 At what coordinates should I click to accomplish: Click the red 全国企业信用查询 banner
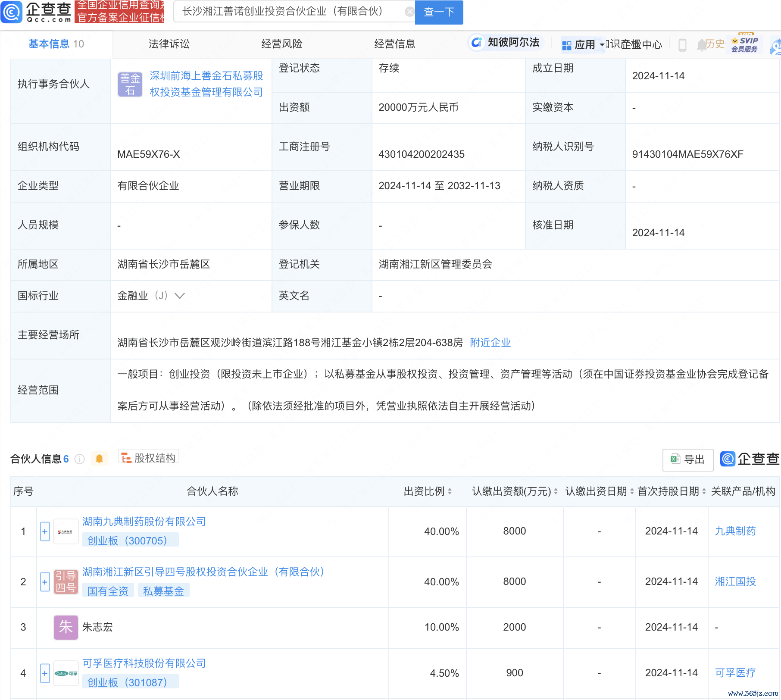click(119, 12)
